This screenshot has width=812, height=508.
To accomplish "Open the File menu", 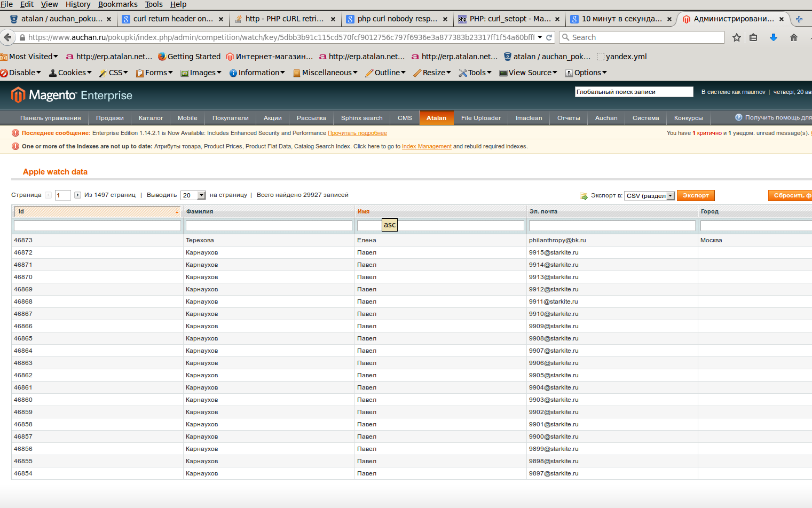I will click(6, 4).
